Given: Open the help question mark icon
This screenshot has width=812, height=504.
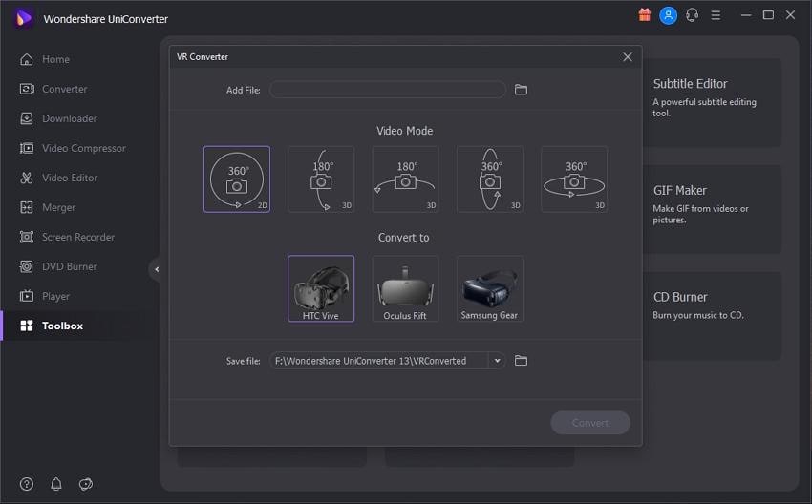Looking at the screenshot, I should click(x=27, y=484).
